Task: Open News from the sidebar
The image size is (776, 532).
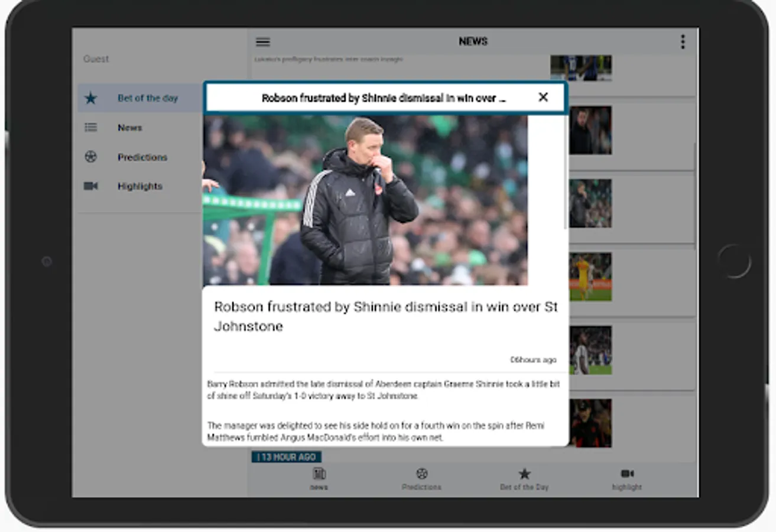Action: (129, 128)
